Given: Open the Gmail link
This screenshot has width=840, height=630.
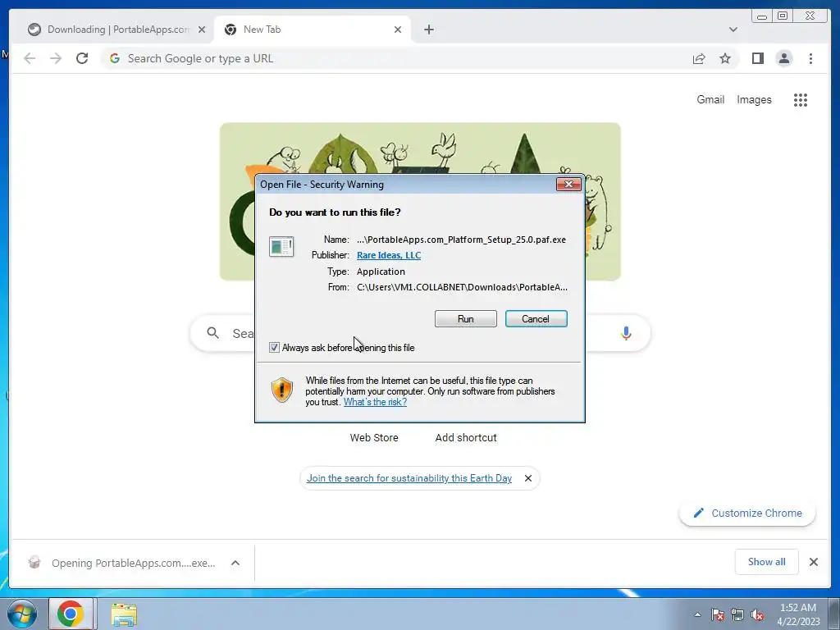Looking at the screenshot, I should coord(710,99).
